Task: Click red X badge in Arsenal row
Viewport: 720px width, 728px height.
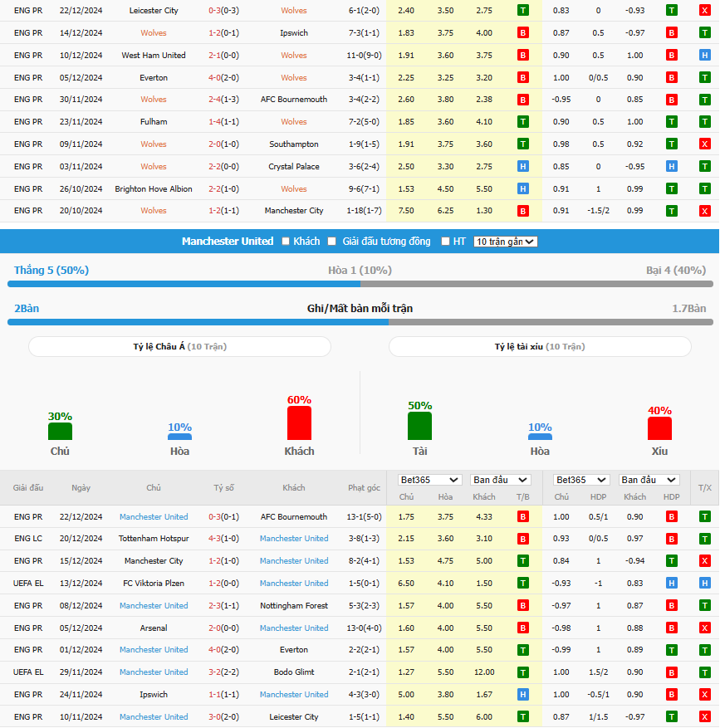Action: click(705, 628)
